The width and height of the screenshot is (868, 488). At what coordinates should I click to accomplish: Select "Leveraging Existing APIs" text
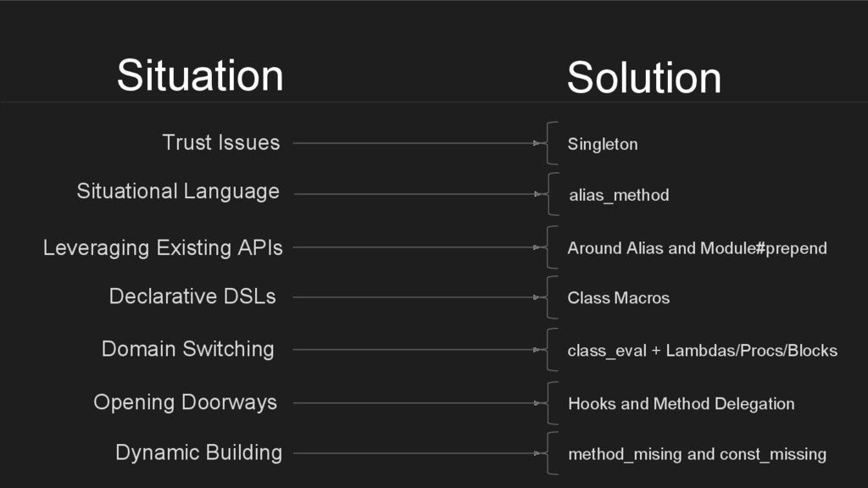[163, 248]
